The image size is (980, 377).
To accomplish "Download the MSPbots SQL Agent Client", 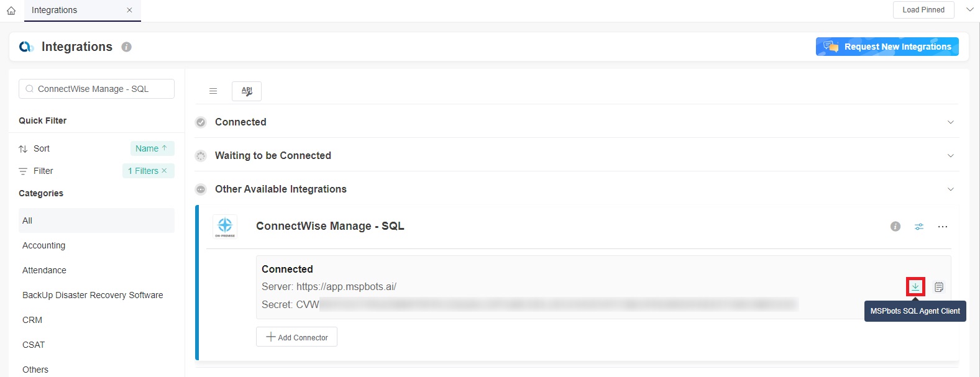I will pos(915,286).
